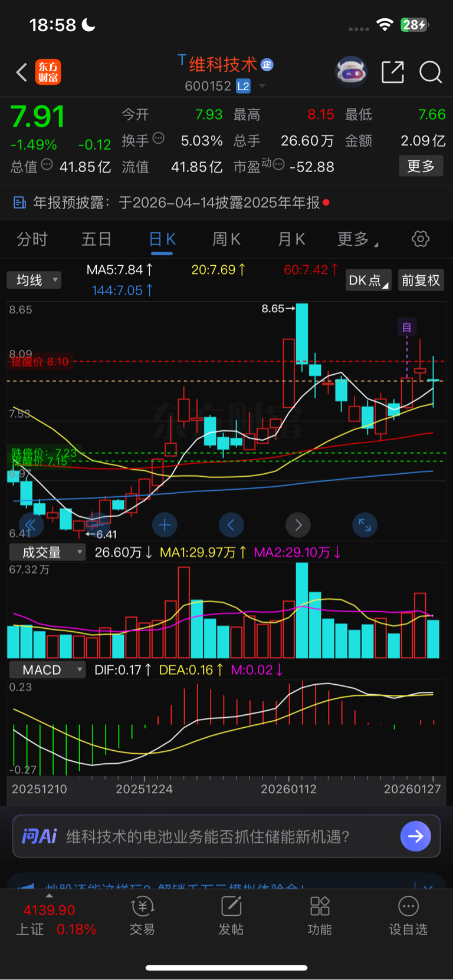
Task: Tap the MA60 value 60:7.42
Action: [311, 270]
